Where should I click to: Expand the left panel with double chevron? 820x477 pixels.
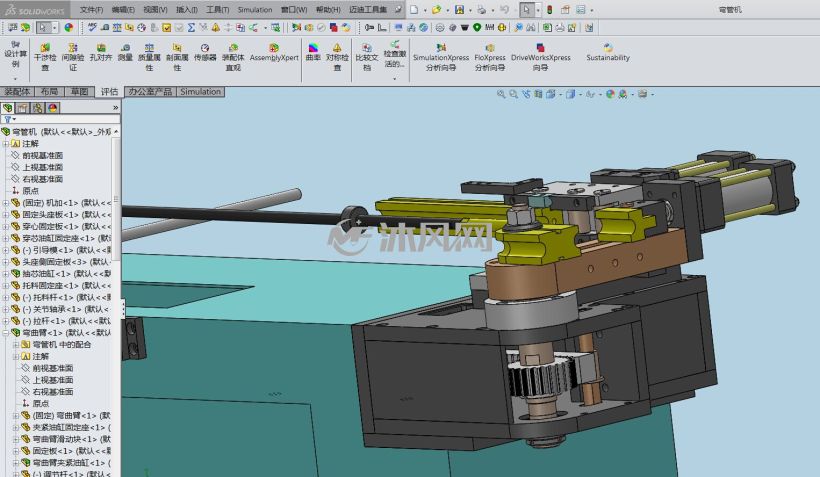[116, 108]
